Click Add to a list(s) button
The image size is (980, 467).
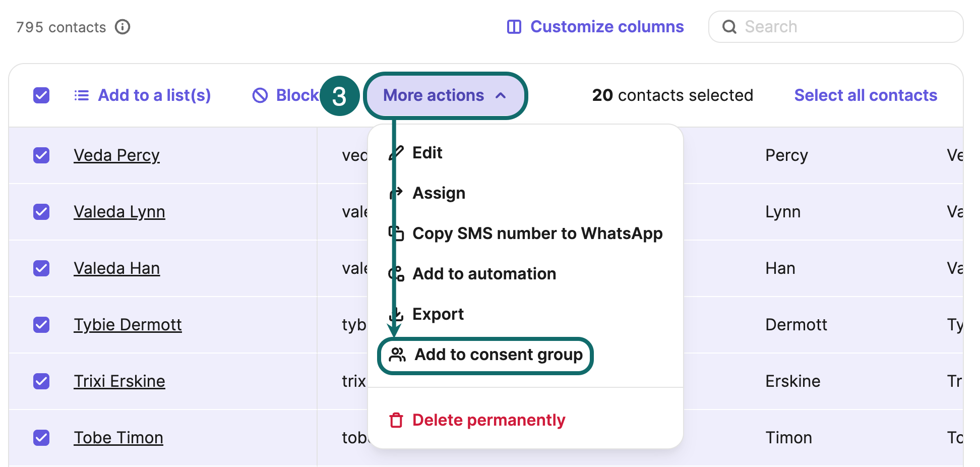pos(143,95)
